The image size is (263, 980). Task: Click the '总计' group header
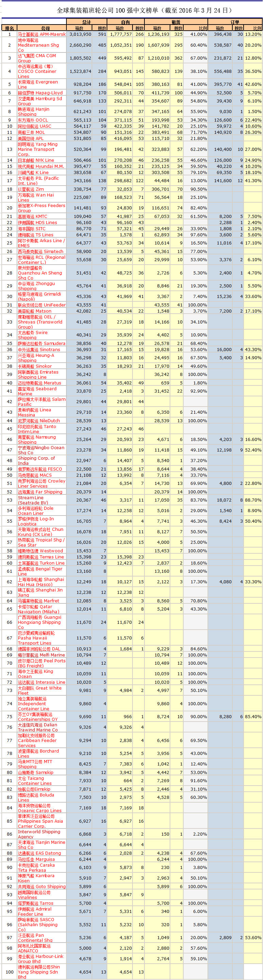87,22
